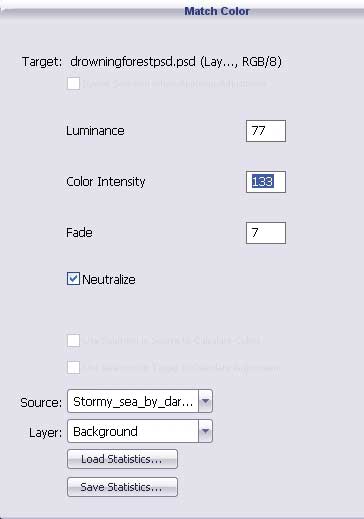
Task: Open the Source dropdown showing Stormy_sea_by_dar...
Action: pos(140,401)
